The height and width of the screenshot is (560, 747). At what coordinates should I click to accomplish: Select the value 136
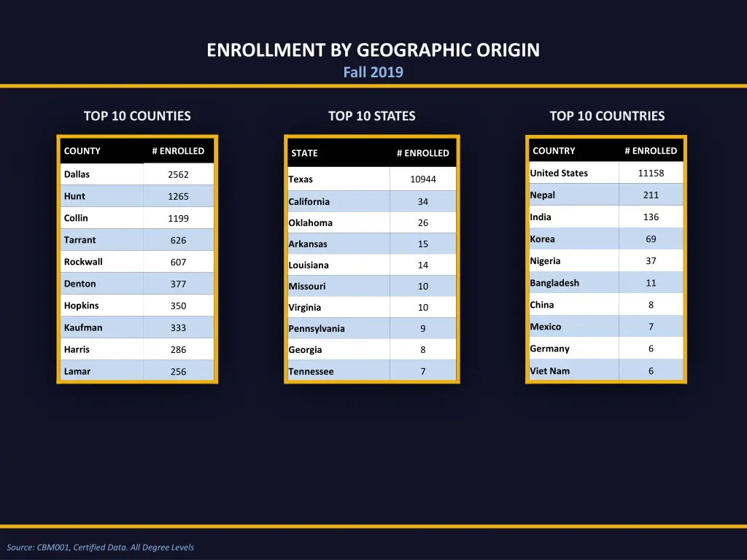pos(651,217)
